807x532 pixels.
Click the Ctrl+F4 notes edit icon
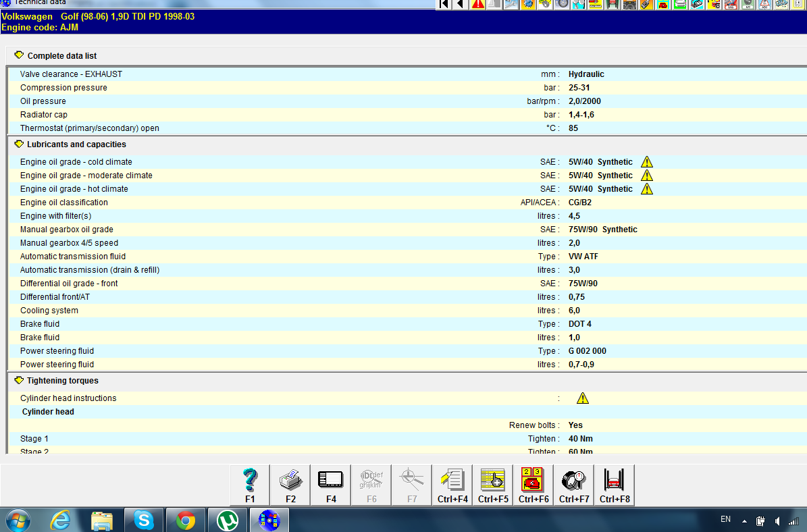pos(452,485)
